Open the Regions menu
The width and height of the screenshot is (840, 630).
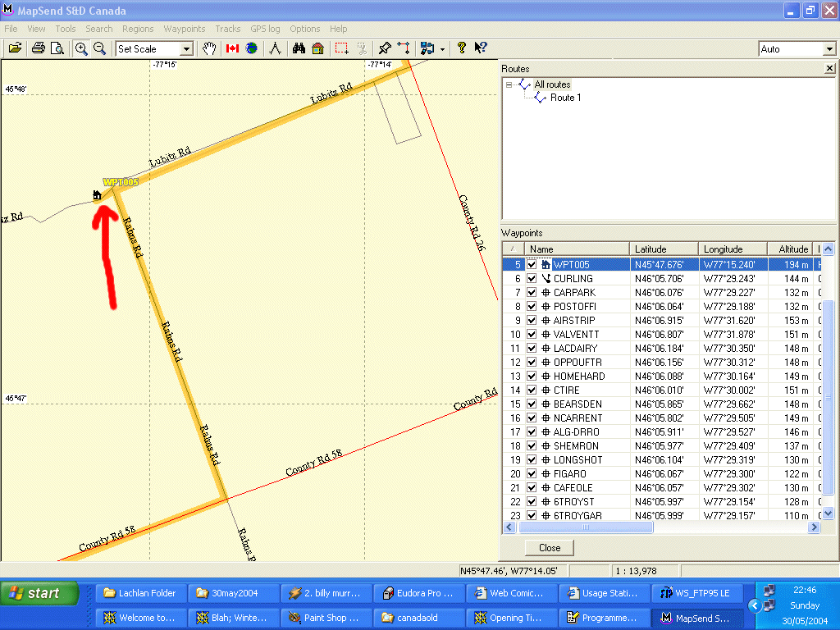coord(138,29)
